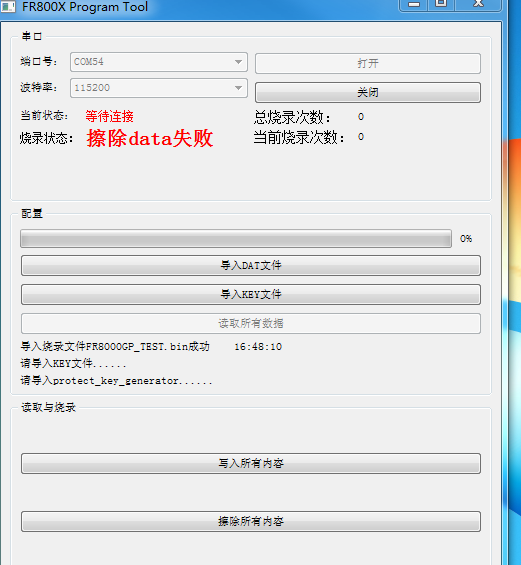This screenshot has width=521, height=565.
Task: Click the 导入DAT文件 button
Action: click(x=251, y=266)
